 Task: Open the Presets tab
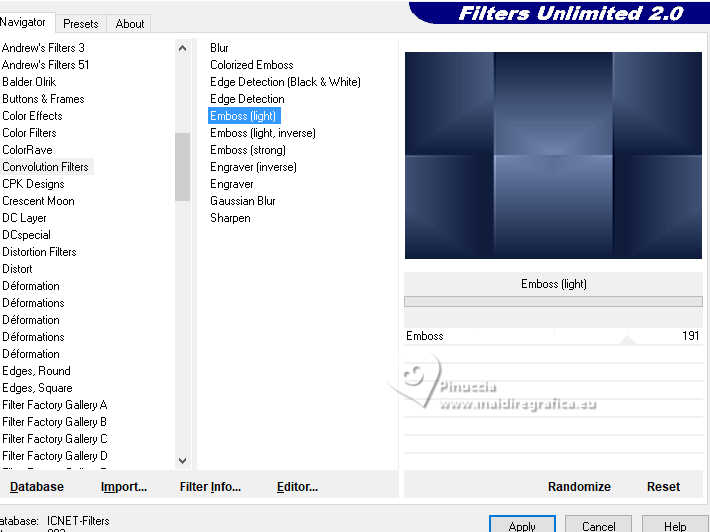[81, 24]
